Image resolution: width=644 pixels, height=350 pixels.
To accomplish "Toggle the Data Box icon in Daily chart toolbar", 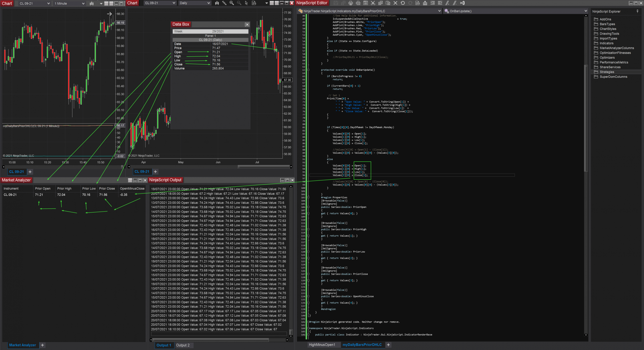I will pyautogui.click(x=254, y=3).
